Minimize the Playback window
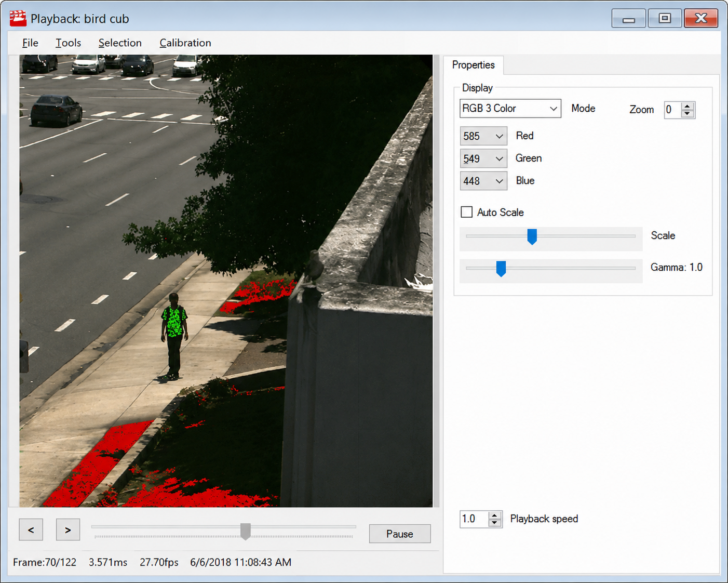The width and height of the screenshot is (728, 583). click(x=629, y=19)
